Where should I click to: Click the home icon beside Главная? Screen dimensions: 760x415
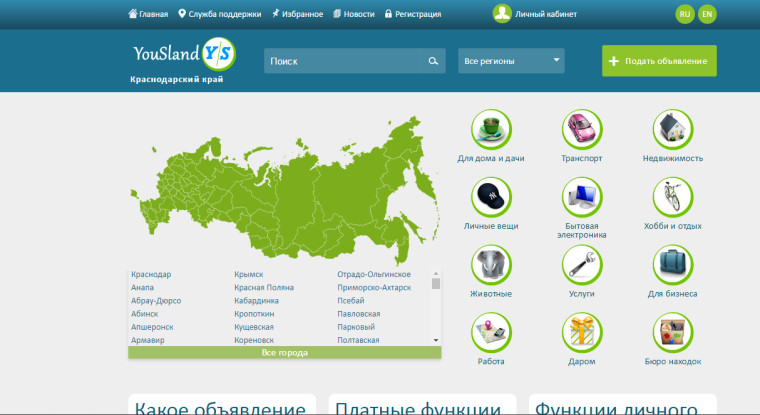133,14
